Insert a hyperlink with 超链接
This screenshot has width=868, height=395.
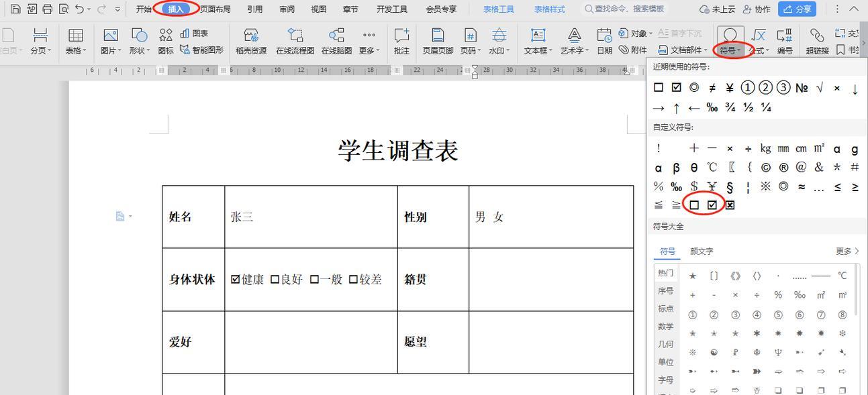pos(817,41)
